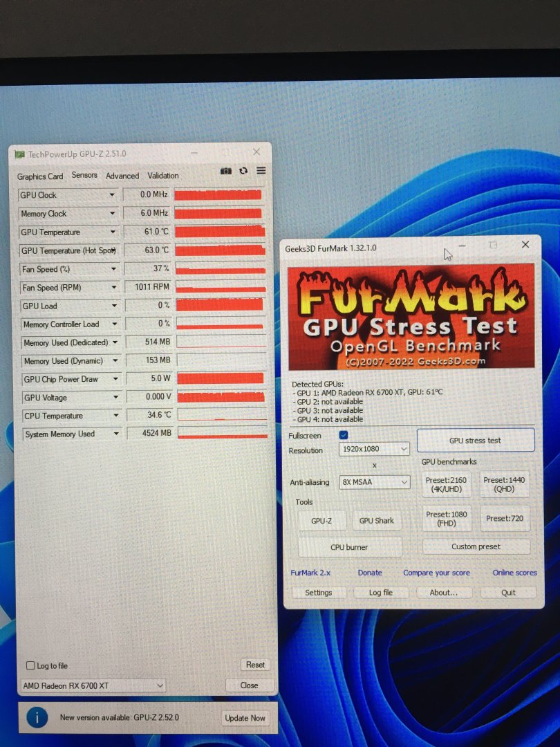Open FurMark Log file

tap(380, 593)
